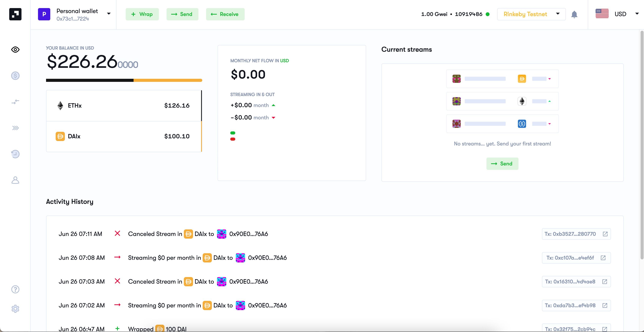
Task: Click the page vertical scrollbar
Action: (x=642, y=145)
